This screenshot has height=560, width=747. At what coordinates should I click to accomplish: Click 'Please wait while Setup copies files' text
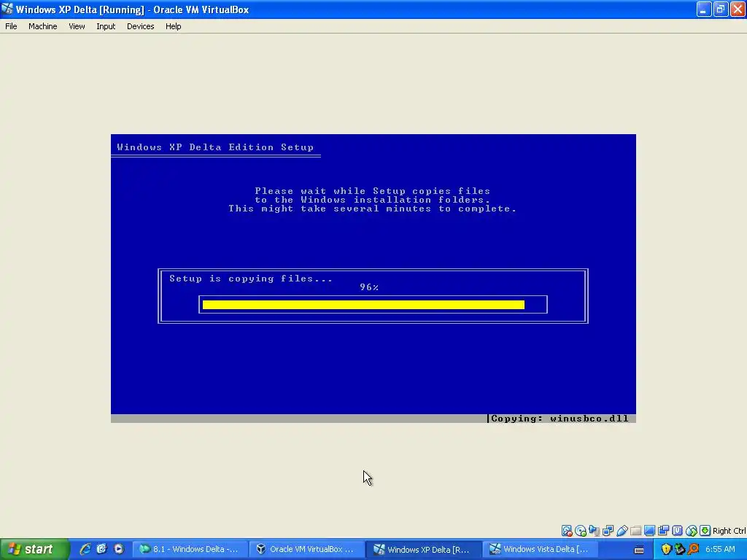tap(373, 191)
